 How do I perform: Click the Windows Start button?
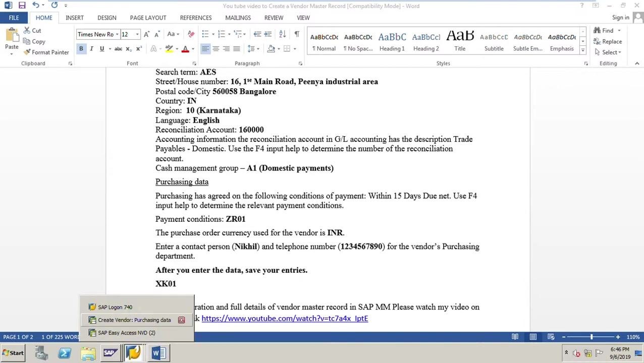pos(13,353)
